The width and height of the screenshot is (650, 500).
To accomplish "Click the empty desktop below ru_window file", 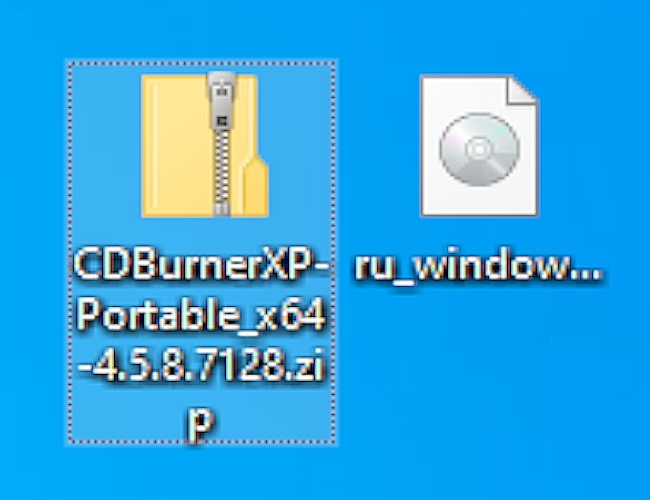I will (x=479, y=373).
